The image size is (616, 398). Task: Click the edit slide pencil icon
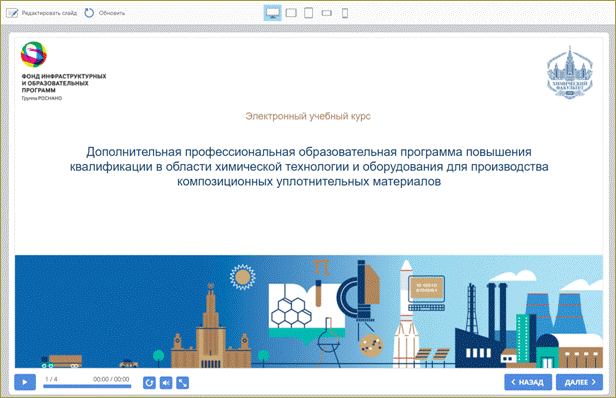tap(12, 13)
